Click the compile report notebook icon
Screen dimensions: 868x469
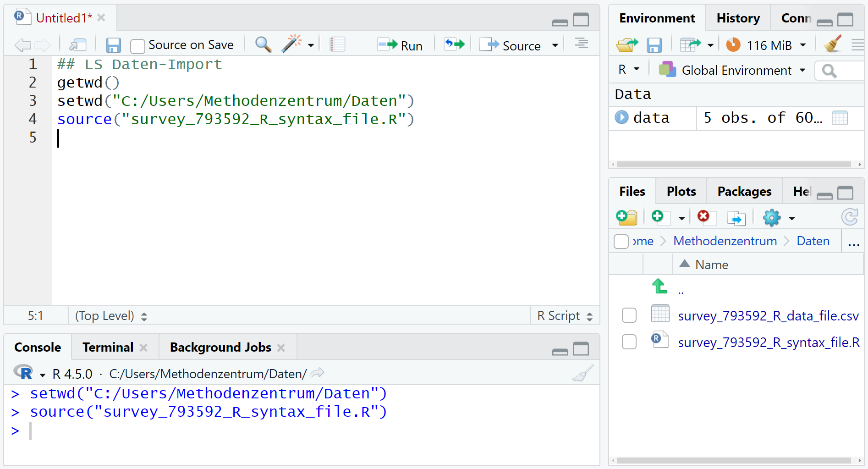coord(337,44)
